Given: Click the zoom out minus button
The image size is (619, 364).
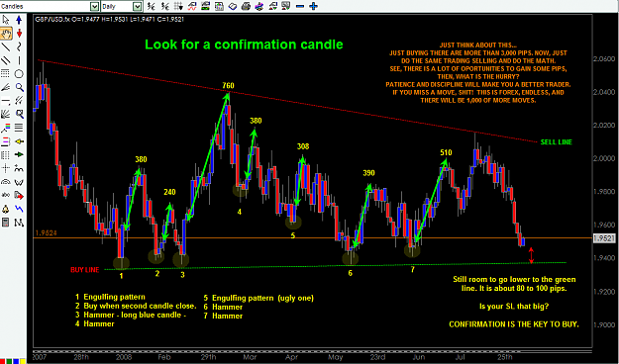Looking at the screenshot, I should click(x=300, y=6).
